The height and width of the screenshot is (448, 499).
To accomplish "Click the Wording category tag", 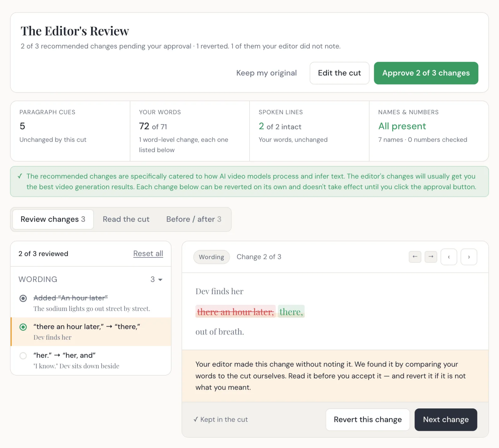I will click(x=211, y=257).
